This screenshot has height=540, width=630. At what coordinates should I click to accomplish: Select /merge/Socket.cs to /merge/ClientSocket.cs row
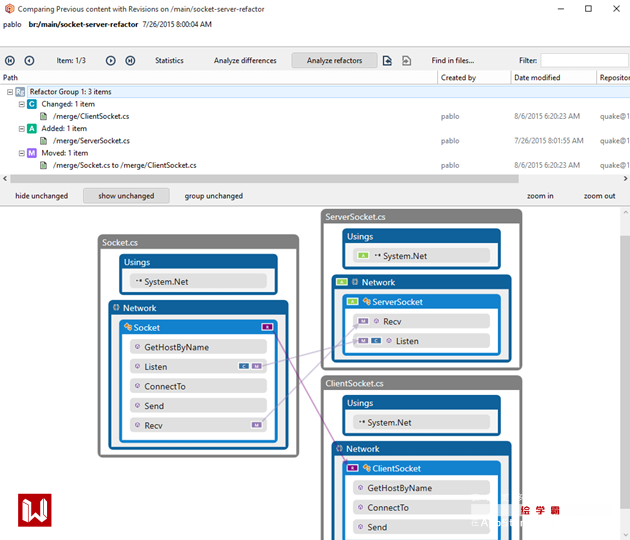click(315, 166)
